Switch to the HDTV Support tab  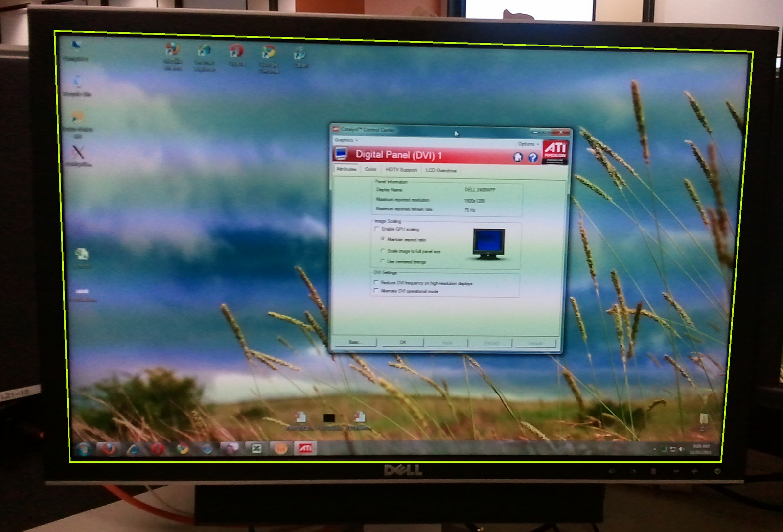pyautogui.click(x=401, y=170)
